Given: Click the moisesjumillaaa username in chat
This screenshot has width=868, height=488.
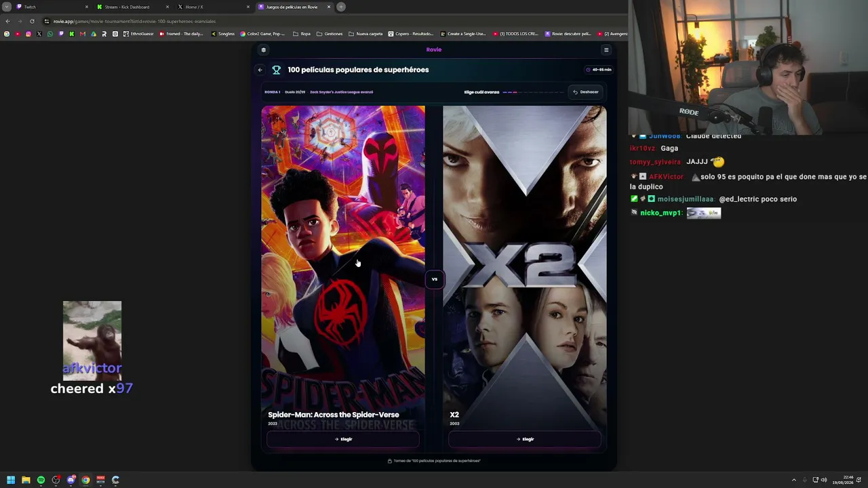Looking at the screenshot, I should coord(686,199).
